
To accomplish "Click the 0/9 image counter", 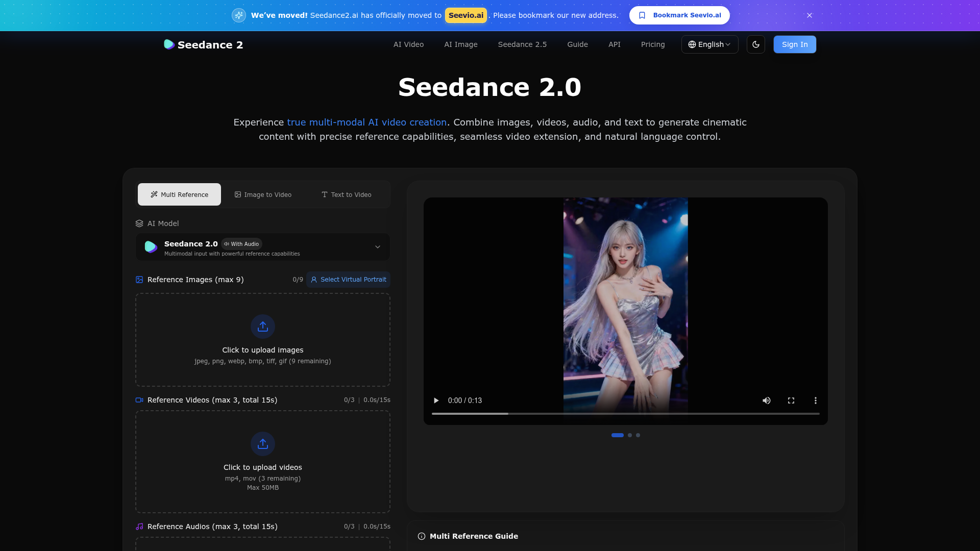I will (298, 280).
